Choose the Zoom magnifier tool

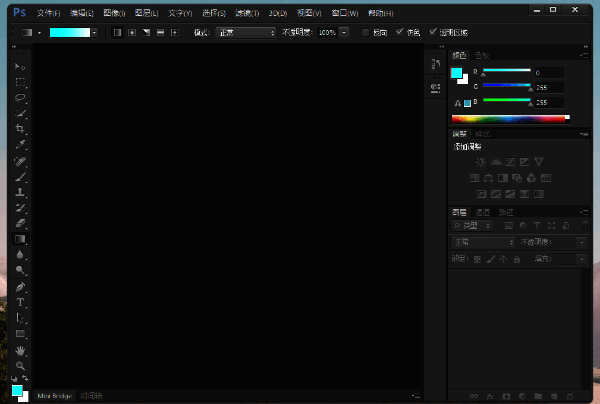[20, 366]
